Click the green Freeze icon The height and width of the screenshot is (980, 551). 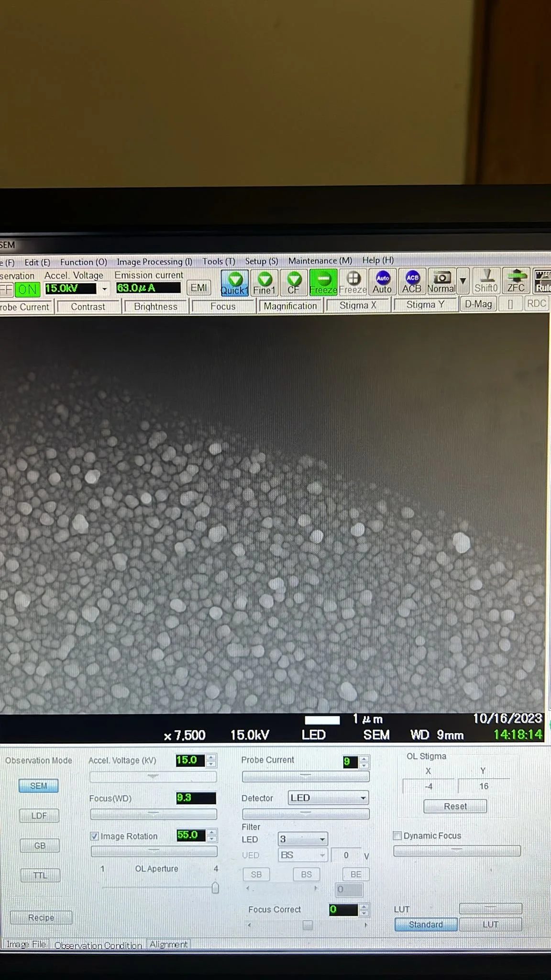tap(323, 282)
